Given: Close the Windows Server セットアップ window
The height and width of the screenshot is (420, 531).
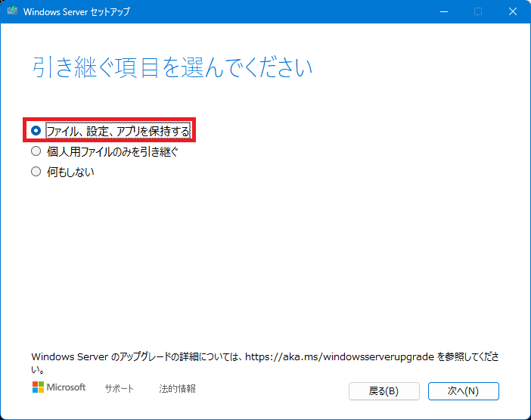Looking at the screenshot, I should 513,11.
